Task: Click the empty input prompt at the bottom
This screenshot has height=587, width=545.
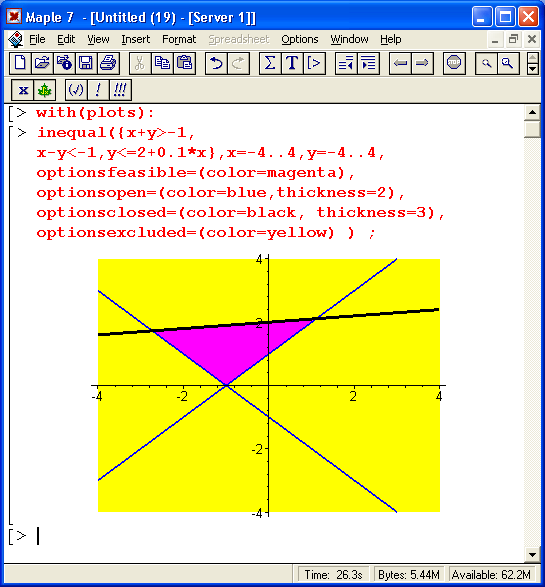Action: coord(38,536)
